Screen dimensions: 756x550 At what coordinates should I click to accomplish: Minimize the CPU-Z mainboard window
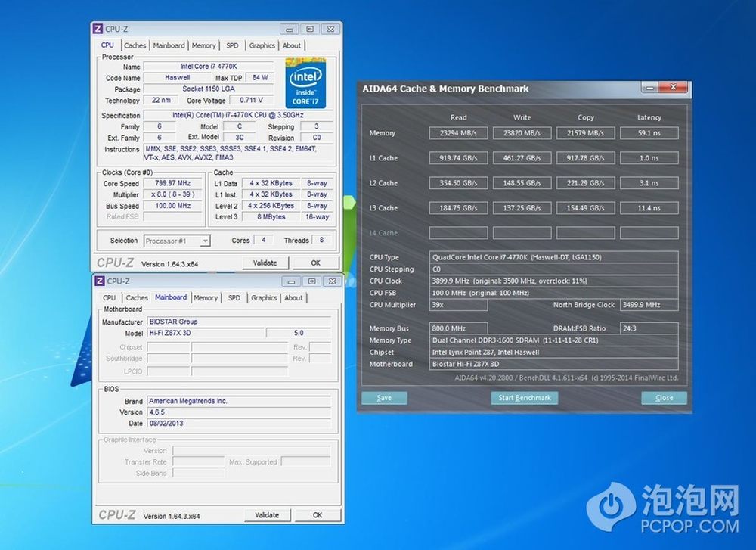(x=291, y=281)
